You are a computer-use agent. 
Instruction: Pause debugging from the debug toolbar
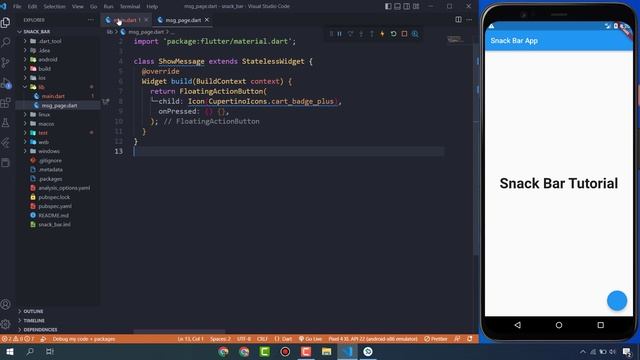click(x=340, y=34)
